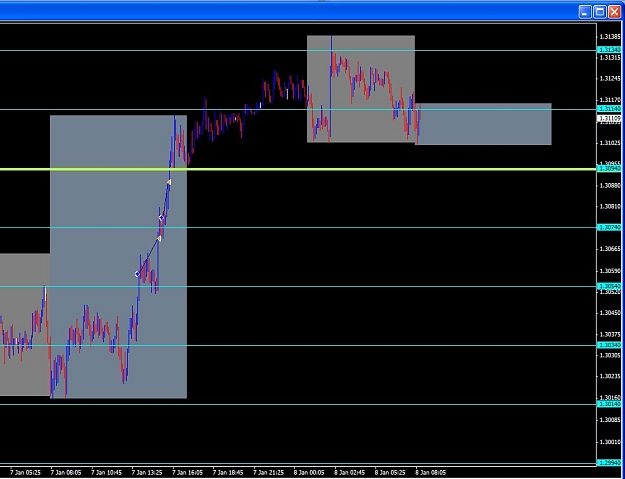Click the 7 Jan 10:45 time label
The height and width of the screenshot is (479, 625).
tap(106, 473)
